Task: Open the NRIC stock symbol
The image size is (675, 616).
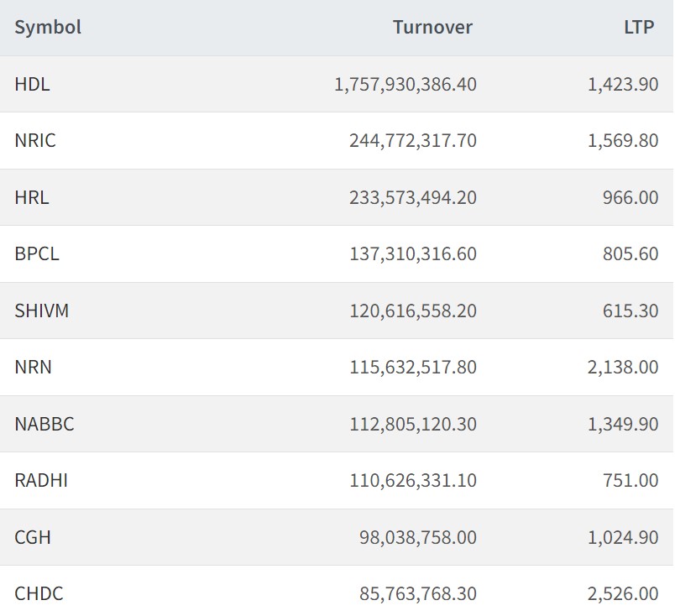Action: [x=35, y=140]
